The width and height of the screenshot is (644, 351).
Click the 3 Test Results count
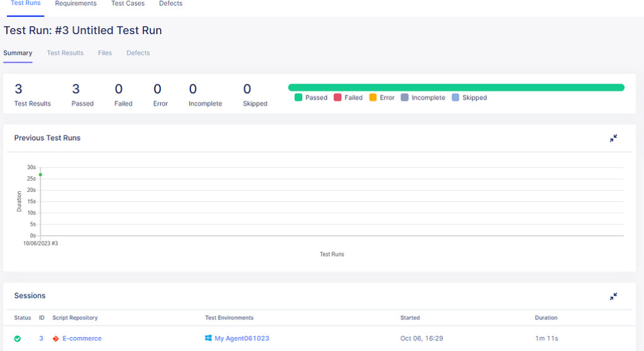pos(18,89)
